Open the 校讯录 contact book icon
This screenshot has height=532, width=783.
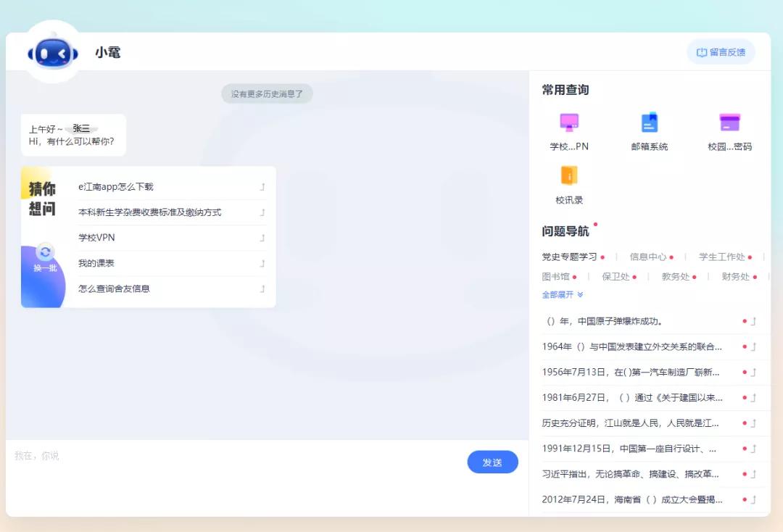pyautogui.click(x=570, y=178)
